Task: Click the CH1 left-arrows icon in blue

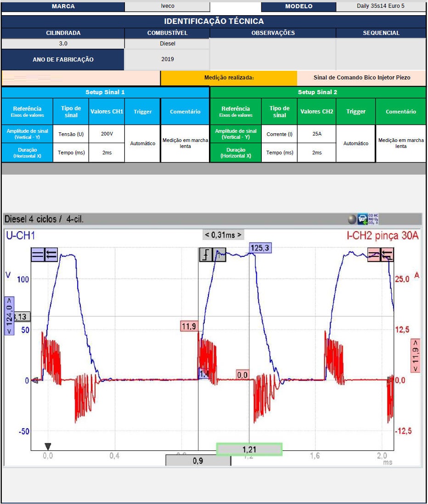Action: point(51,255)
